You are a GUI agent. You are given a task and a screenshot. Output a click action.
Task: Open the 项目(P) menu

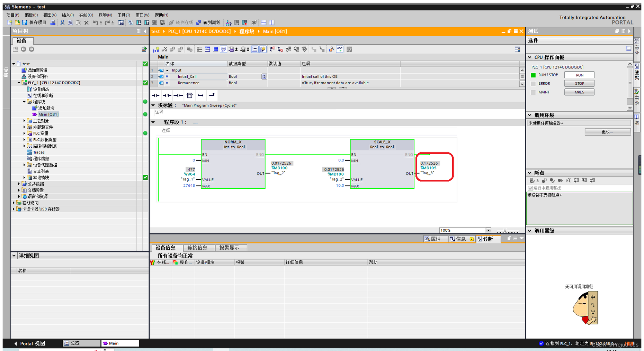tap(13, 15)
